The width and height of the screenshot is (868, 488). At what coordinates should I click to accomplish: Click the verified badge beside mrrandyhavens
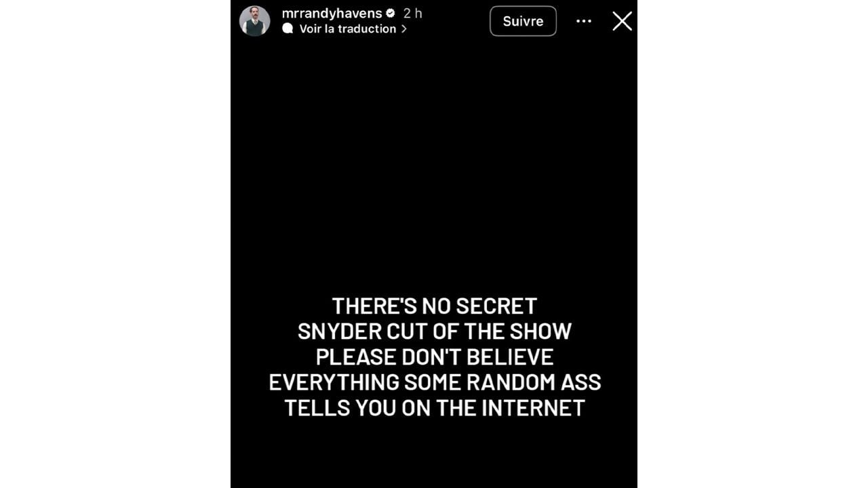tap(391, 13)
